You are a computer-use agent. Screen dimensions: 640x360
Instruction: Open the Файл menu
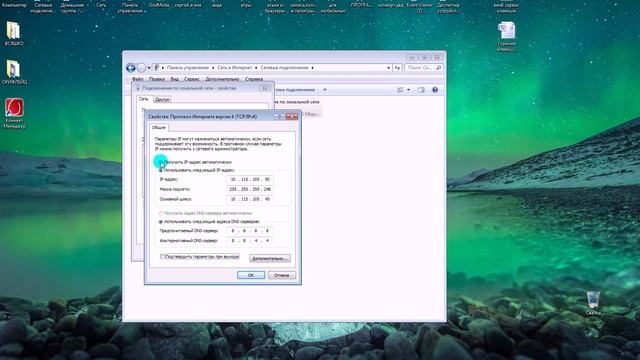[x=138, y=79]
